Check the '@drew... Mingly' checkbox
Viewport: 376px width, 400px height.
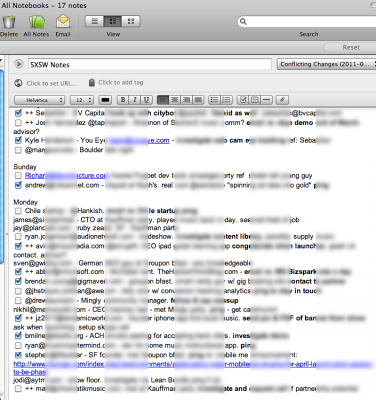coord(18,301)
